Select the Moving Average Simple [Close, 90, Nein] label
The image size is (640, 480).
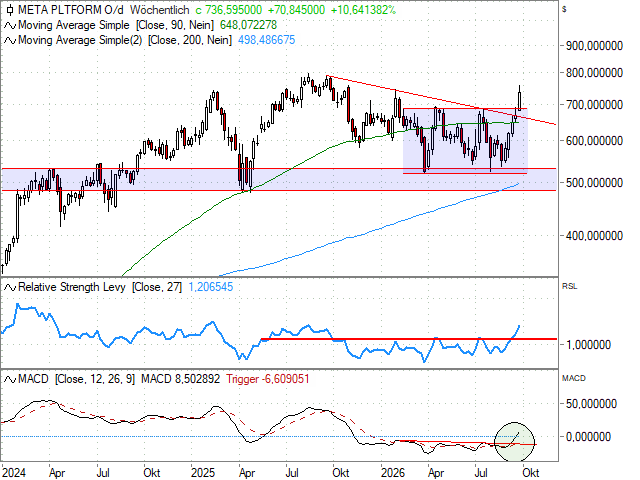coord(116,25)
